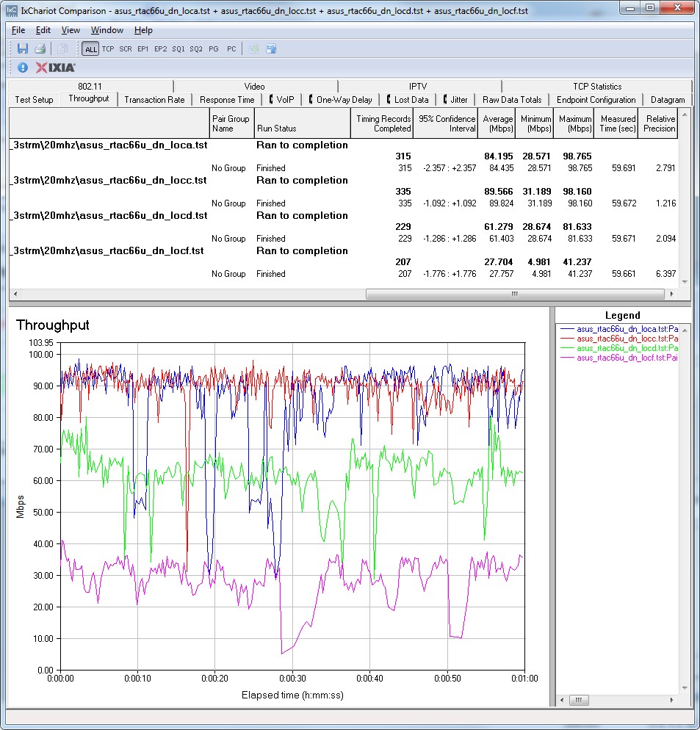
Task: Click the results table scroll-up arrow
Action: (x=685, y=114)
